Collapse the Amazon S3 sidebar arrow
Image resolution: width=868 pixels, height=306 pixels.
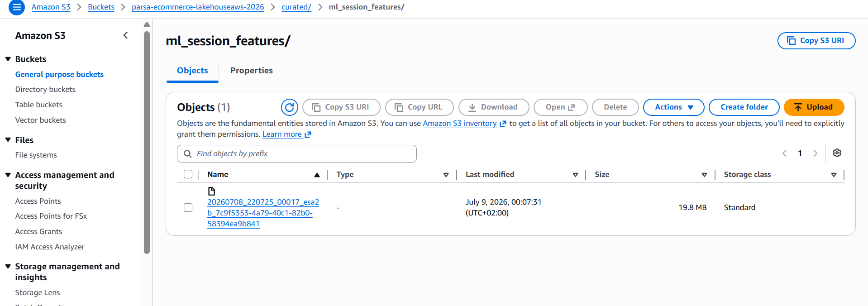[x=126, y=35]
